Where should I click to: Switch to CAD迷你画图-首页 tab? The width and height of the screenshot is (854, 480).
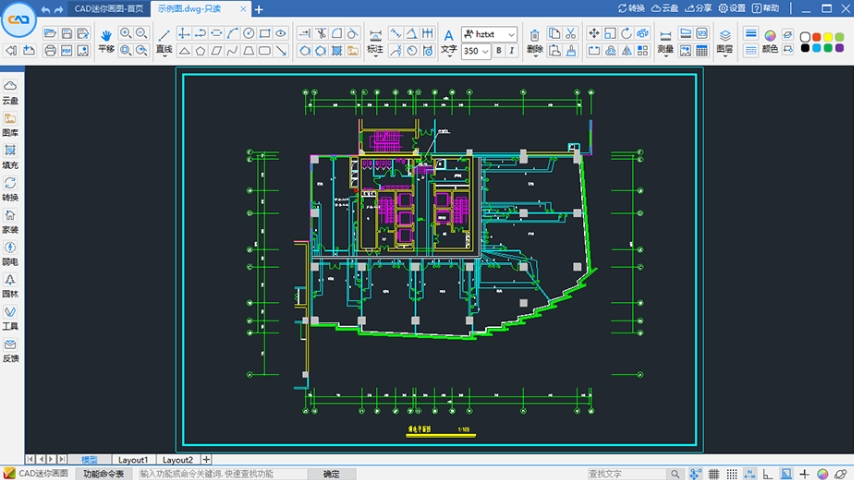point(108,9)
